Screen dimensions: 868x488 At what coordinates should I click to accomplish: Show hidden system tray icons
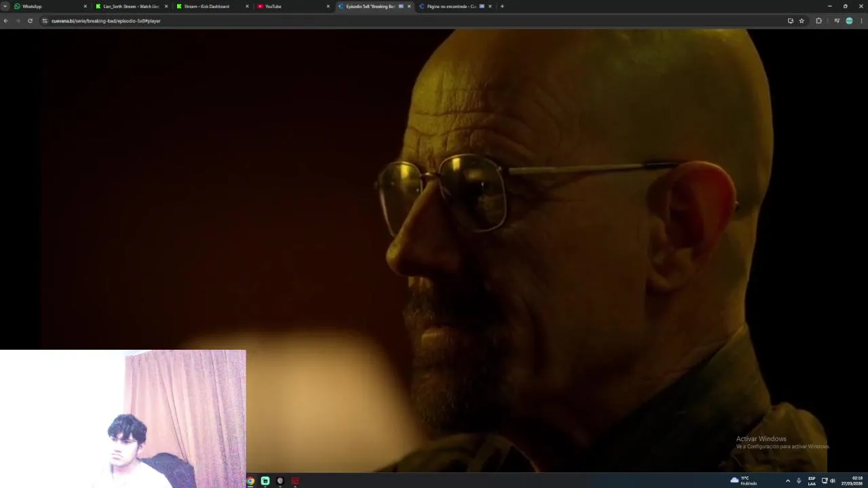tap(787, 481)
